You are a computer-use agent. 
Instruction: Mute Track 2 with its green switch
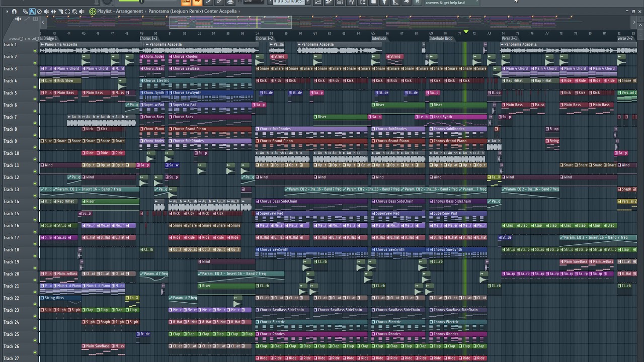tap(35, 63)
